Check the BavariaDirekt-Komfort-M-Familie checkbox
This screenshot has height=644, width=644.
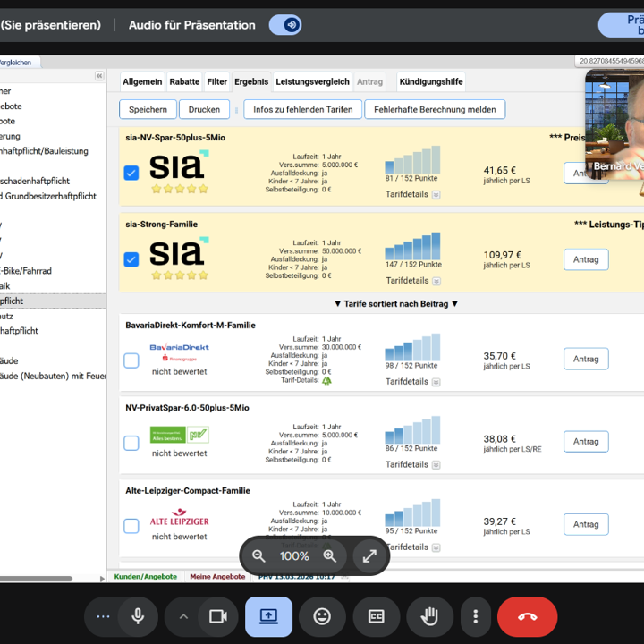[131, 360]
